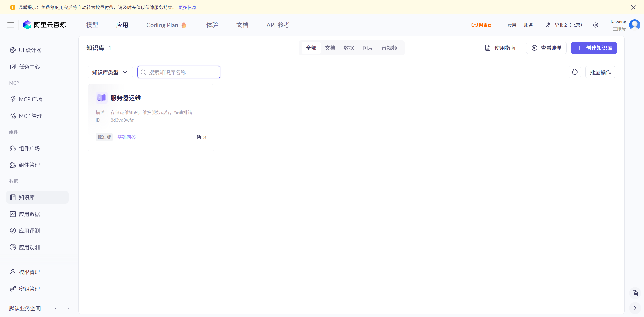Dismiss the warning banner with X
This screenshot has width=644, height=317.
633,7
